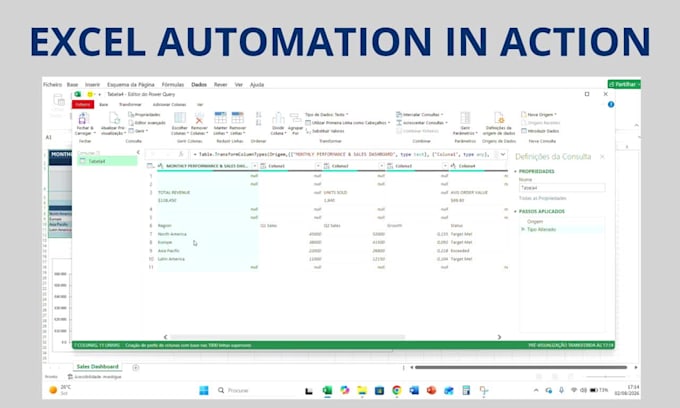Click the Latin America cell
The height and width of the screenshot is (408, 680).
(208, 259)
